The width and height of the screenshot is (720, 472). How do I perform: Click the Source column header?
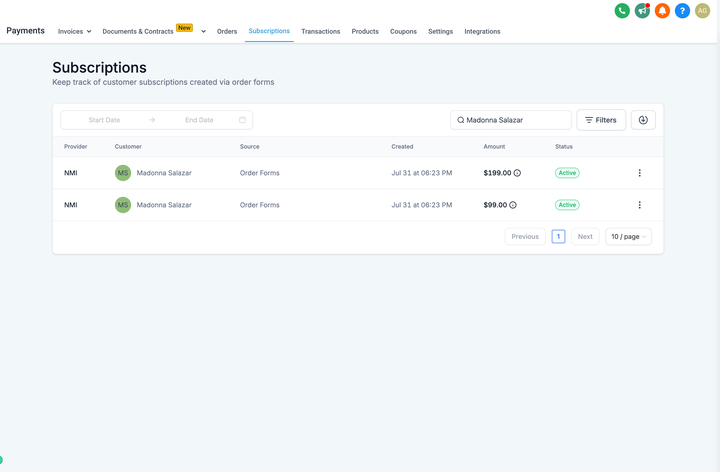pyautogui.click(x=249, y=147)
